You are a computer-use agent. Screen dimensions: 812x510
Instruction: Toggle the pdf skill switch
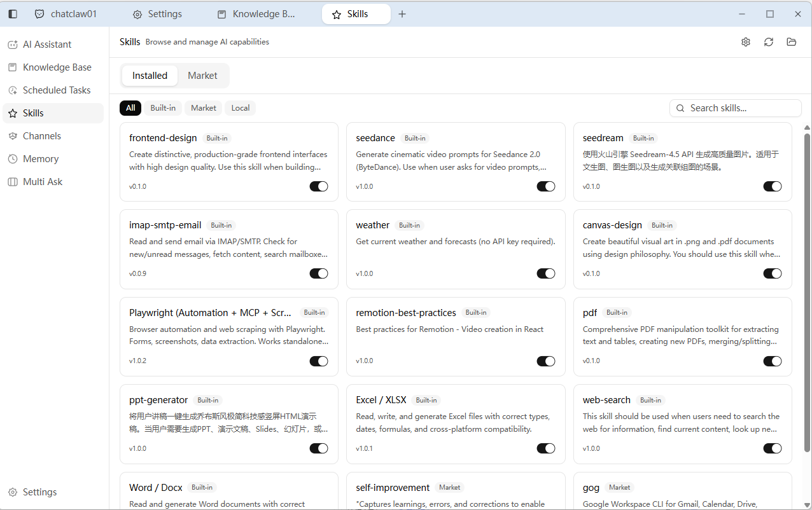click(773, 361)
